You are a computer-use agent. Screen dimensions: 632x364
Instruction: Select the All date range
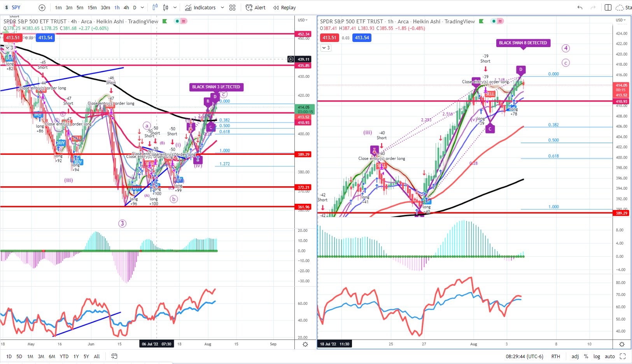click(97, 356)
